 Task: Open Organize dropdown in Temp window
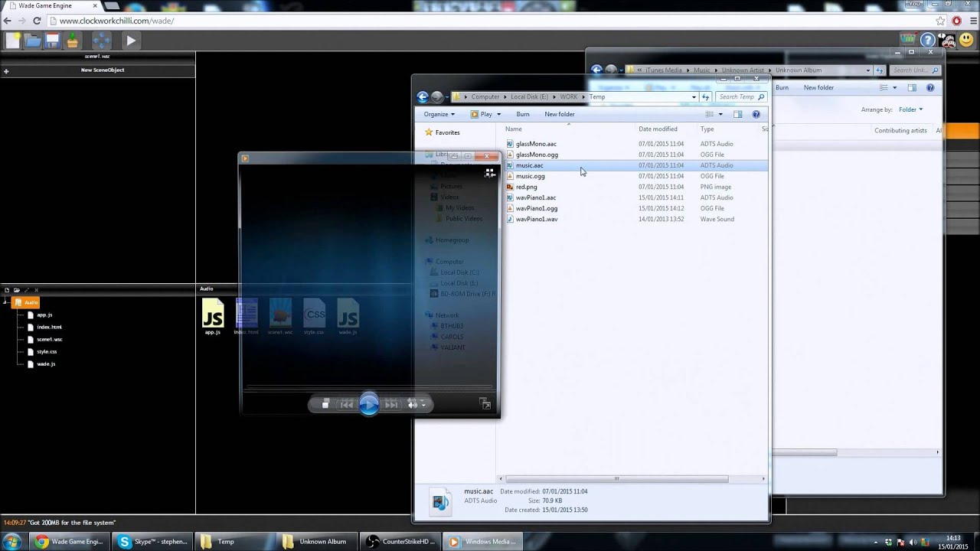coord(439,114)
